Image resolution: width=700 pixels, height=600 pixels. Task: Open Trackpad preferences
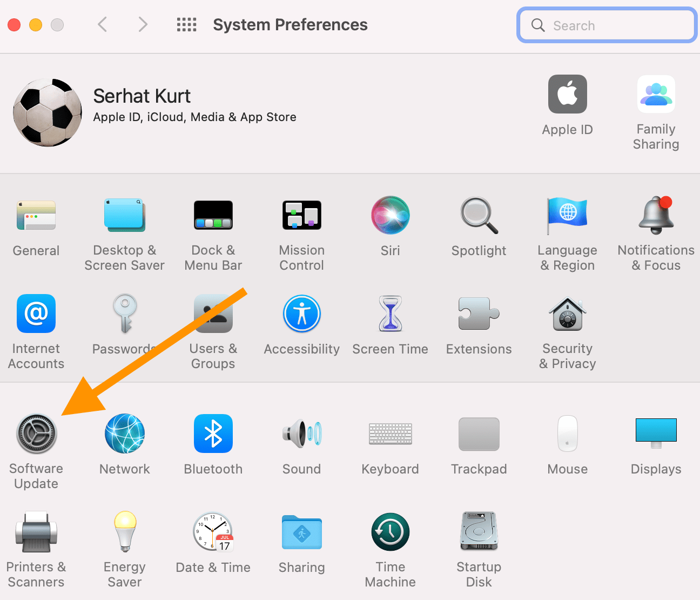[x=479, y=434]
